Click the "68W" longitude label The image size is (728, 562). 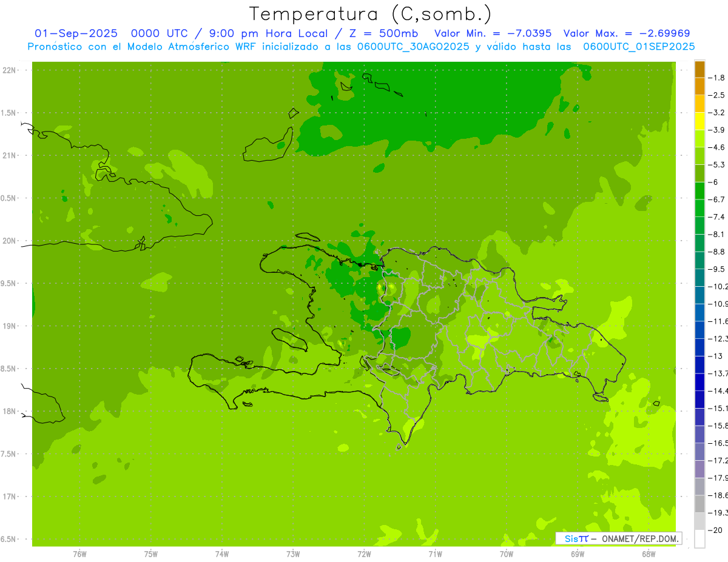pos(649,554)
